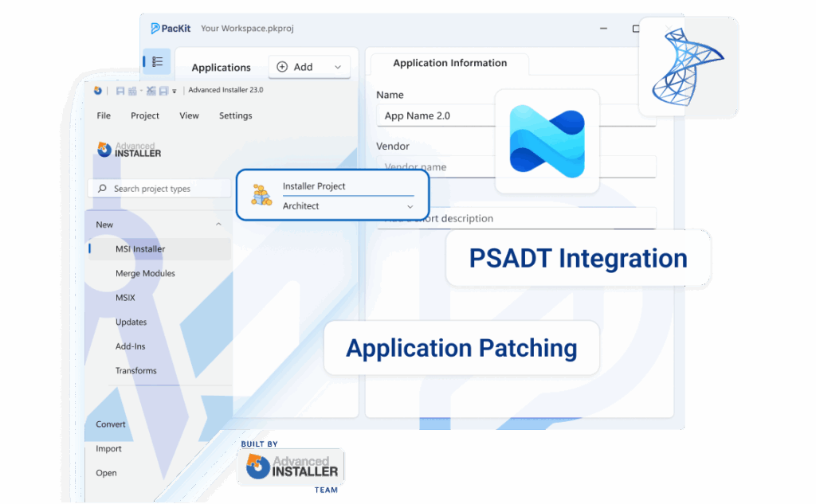The width and height of the screenshot is (816, 504).
Task: Select MSIX project type
Action: tap(125, 298)
